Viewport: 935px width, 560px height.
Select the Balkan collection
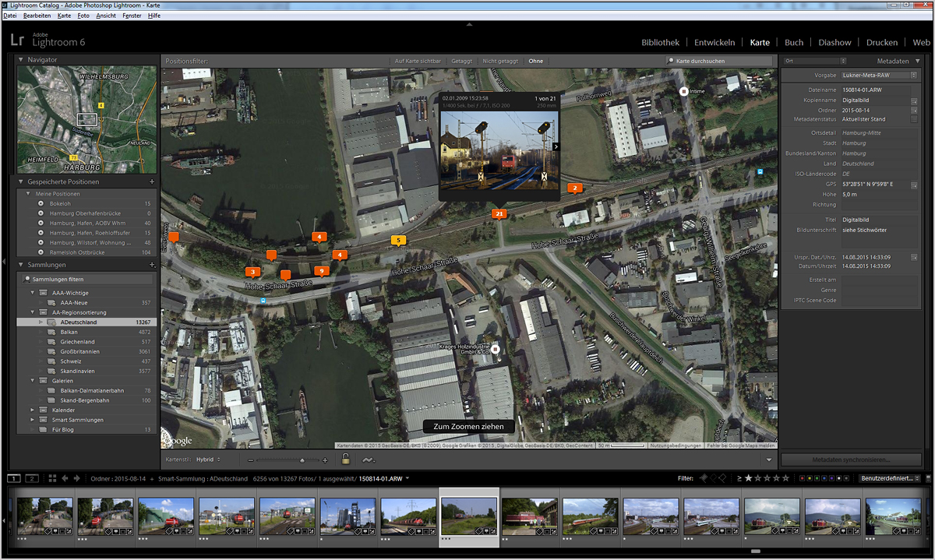click(86, 332)
